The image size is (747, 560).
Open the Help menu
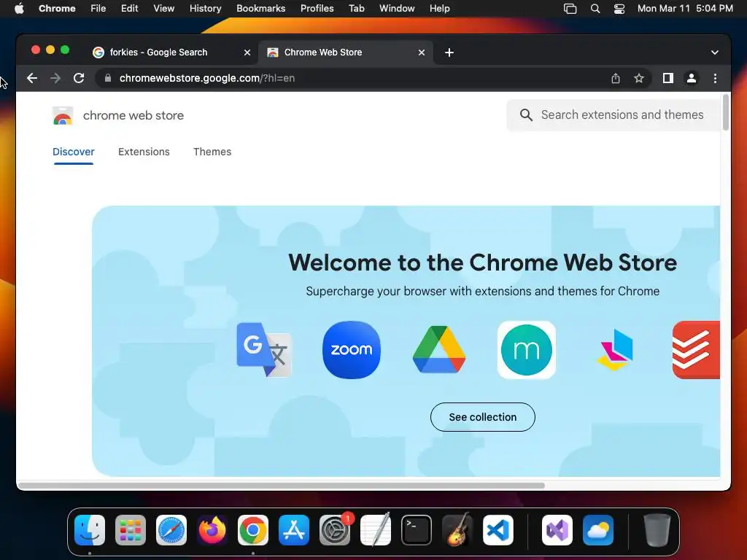[x=439, y=9]
